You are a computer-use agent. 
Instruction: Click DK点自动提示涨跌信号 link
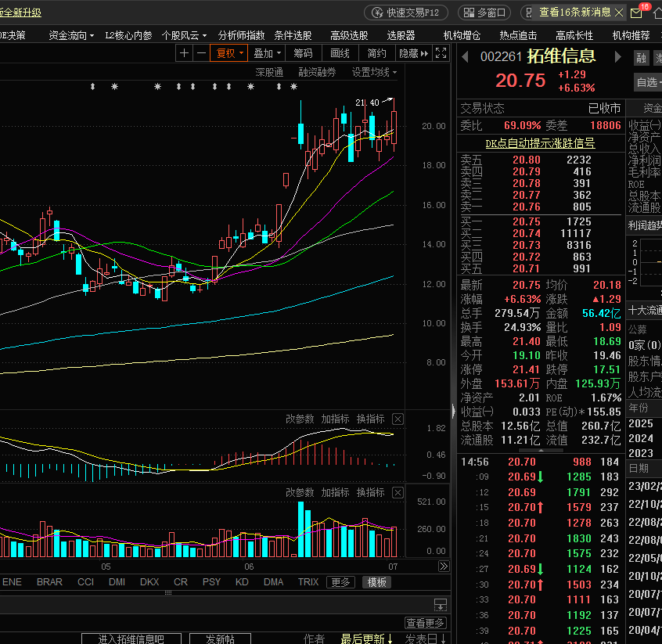[x=540, y=143]
